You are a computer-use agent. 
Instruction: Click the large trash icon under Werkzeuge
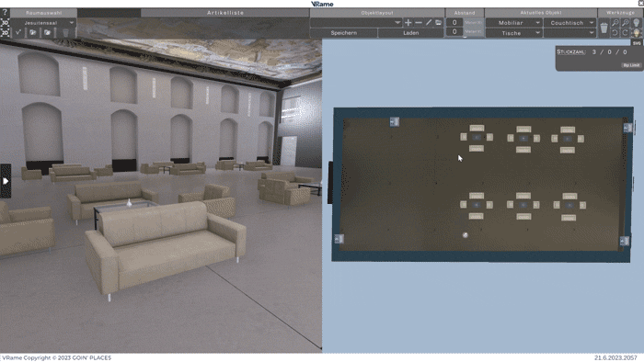[x=604, y=28]
